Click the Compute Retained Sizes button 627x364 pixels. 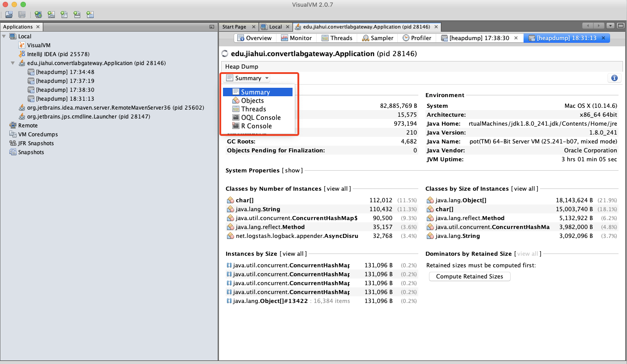click(470, 277)
